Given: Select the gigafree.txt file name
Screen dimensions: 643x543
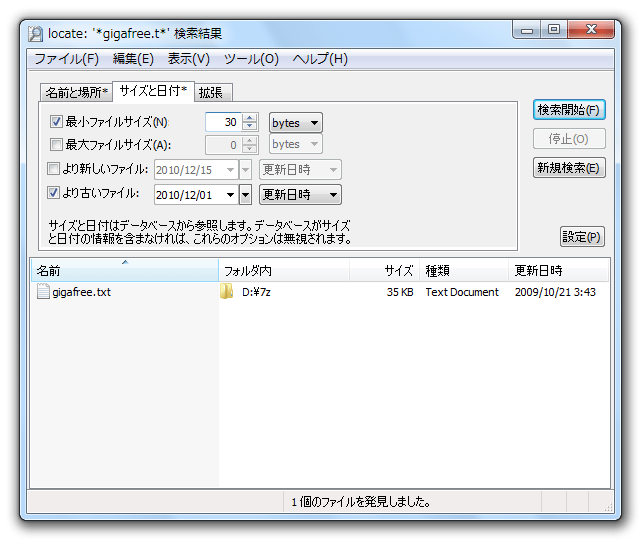Looking at the screenshot, I should pos(82,292).
